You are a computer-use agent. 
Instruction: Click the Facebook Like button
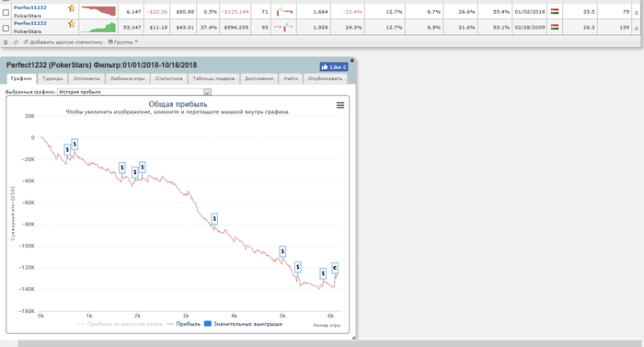[333, 66]
